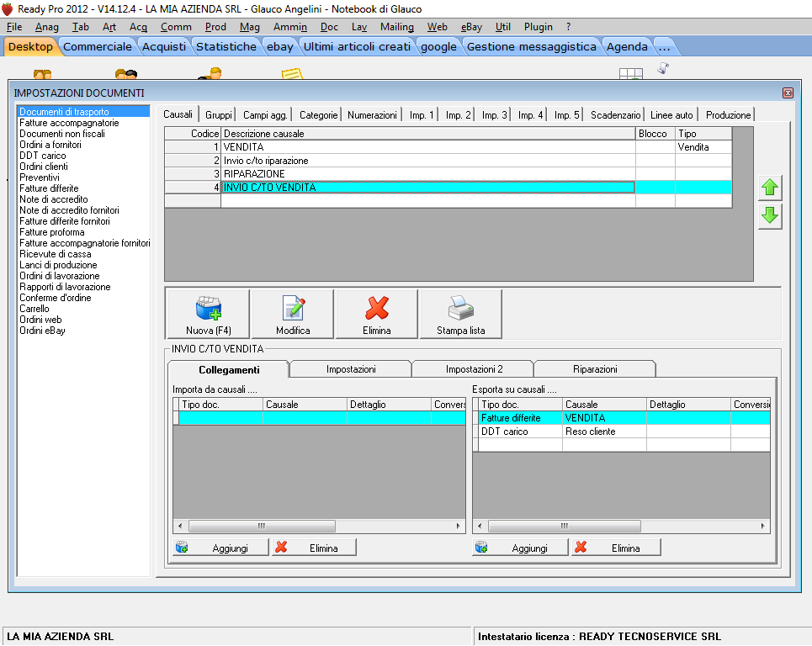Click the Stampa lista printer button

460,314
